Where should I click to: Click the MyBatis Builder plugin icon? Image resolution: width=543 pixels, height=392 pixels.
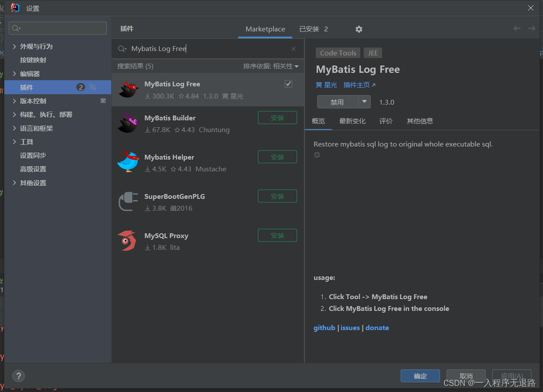pyautogui.click(x=128, y=123)
